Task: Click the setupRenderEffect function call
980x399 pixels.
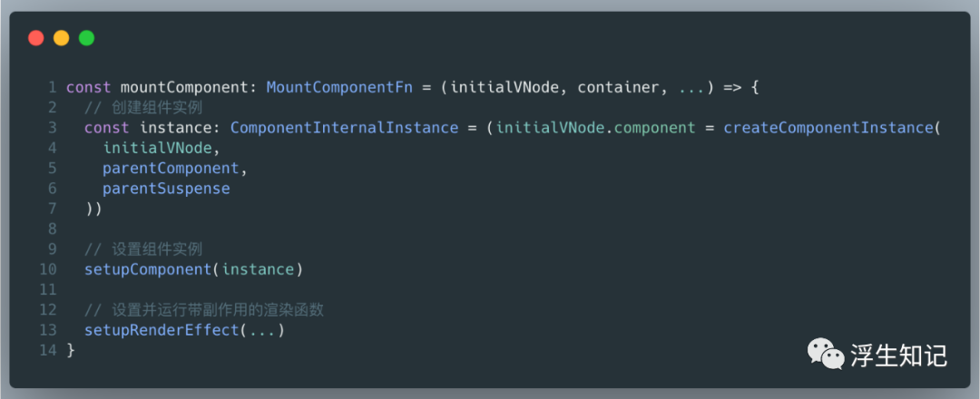Action: (162, 330)
